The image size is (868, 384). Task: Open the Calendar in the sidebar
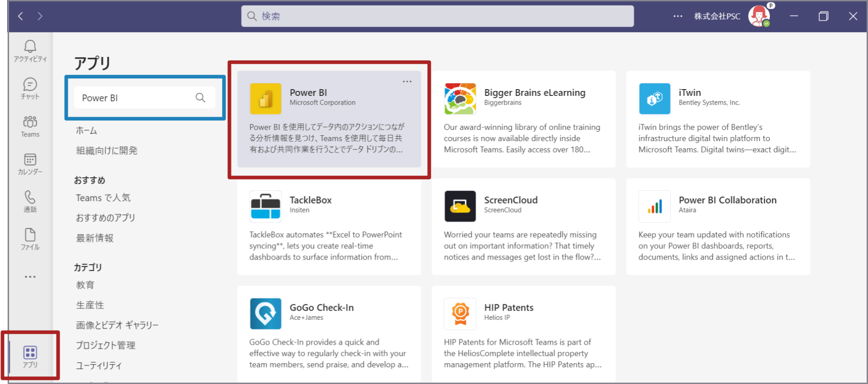pyautogui.click(x=30, y=164)
